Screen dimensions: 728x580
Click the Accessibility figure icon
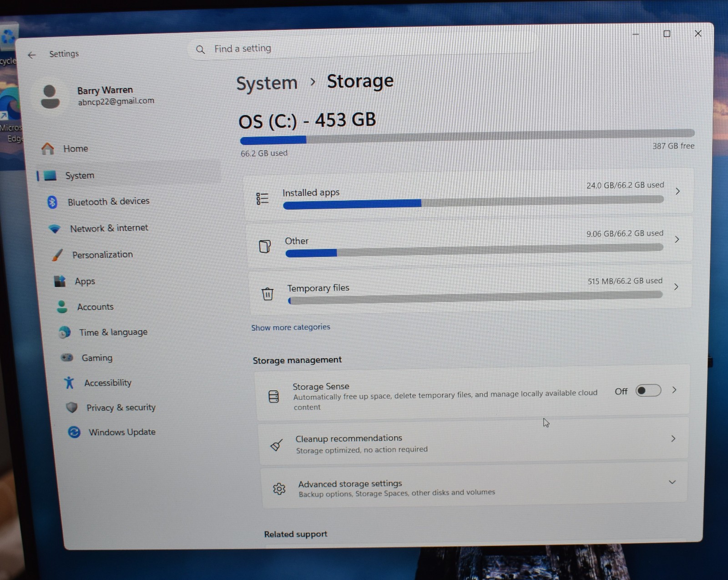69,383
